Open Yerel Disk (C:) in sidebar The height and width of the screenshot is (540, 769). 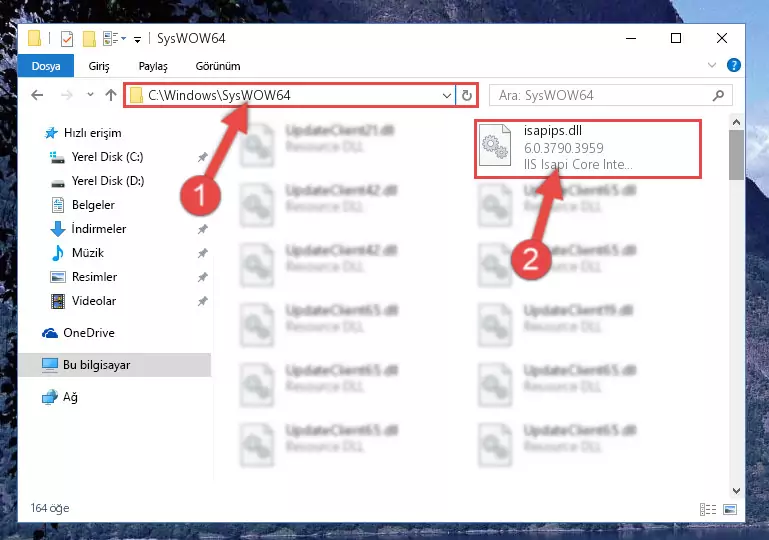(x=107, y=157)
